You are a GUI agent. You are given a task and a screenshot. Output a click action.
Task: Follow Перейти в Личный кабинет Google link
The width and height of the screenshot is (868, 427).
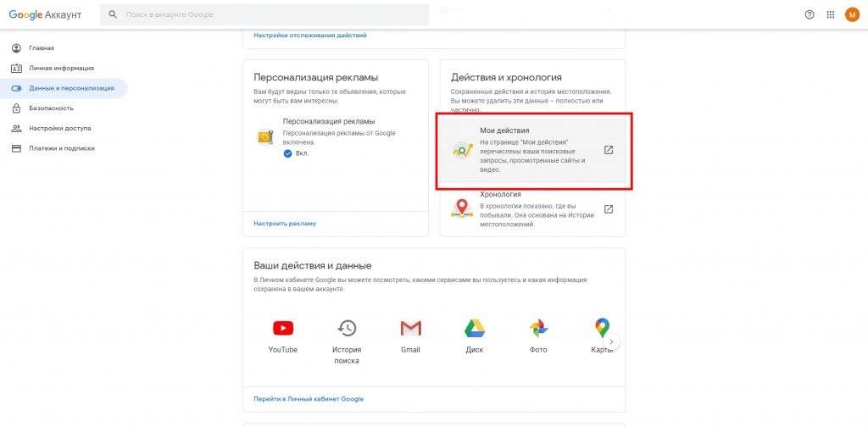click(x=309, y=398)
